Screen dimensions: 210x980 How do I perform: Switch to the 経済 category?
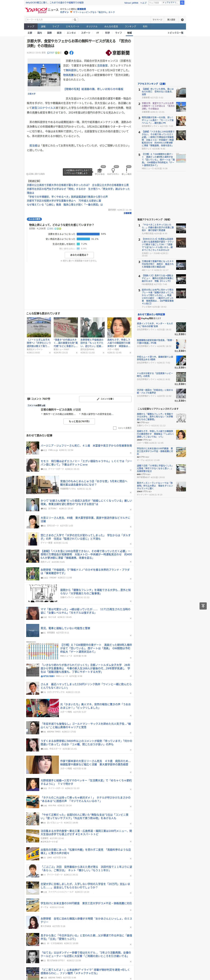coord(59,33)
